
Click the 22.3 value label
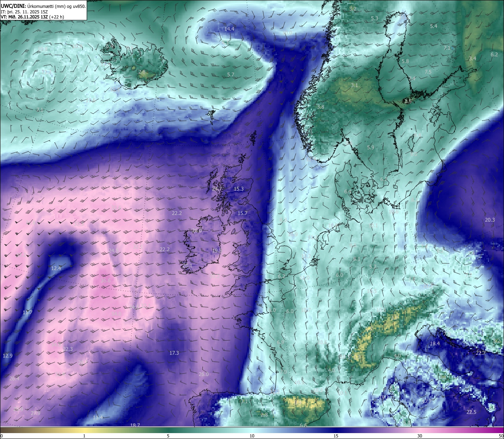pyautogui.click(x=68, y=349)
